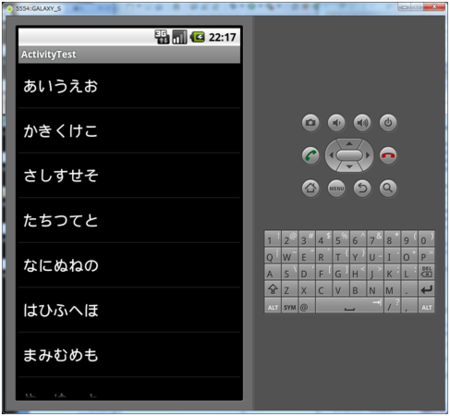Viewport: 450px width, 416px height.
Task: Click the Q key on keyboard
Action: pos(273,255)
